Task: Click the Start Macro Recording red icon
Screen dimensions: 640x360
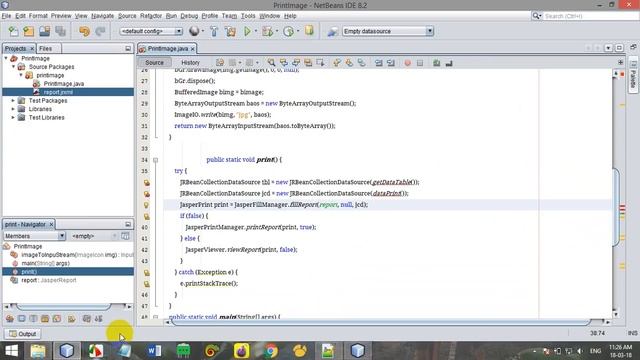Action: coord(407,63)
